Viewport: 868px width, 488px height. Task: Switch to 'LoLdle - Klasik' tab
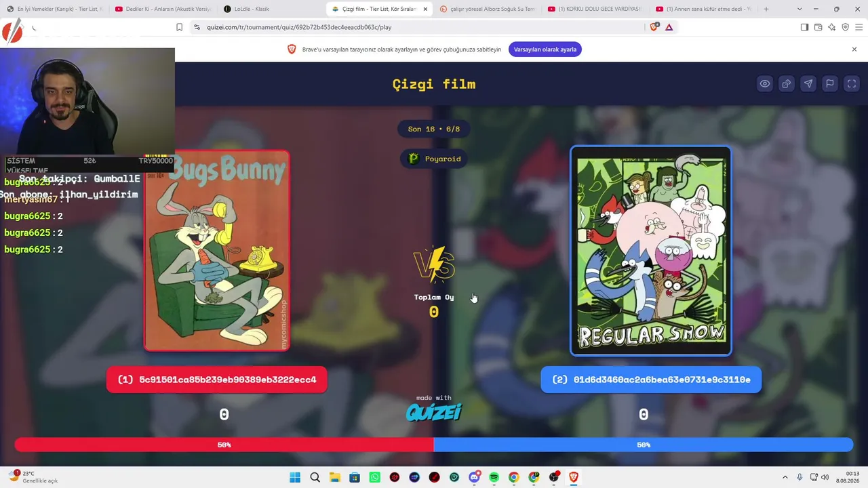(x=271, y=9)
